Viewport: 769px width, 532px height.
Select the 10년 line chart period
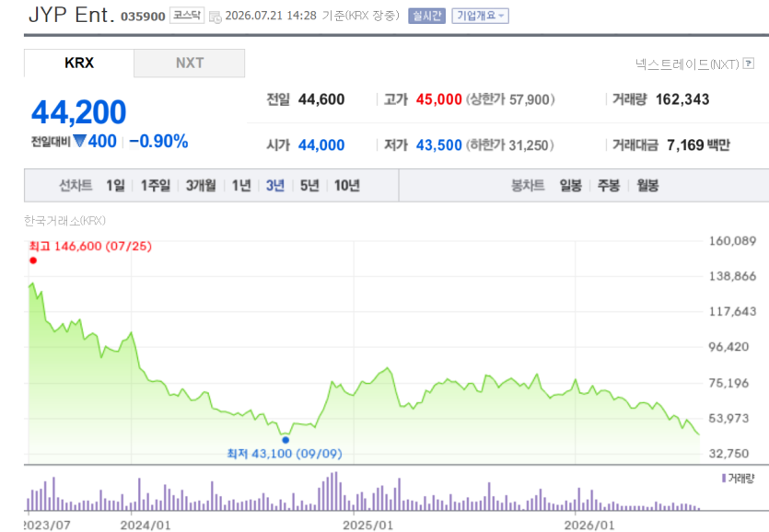pyautogui.click(x=346, y=185)
